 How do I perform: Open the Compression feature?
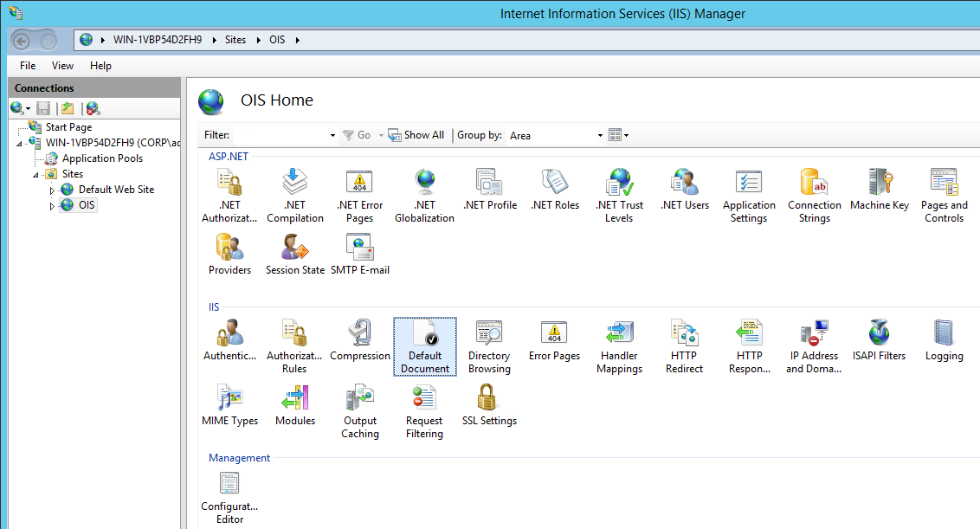click(360, 341)
